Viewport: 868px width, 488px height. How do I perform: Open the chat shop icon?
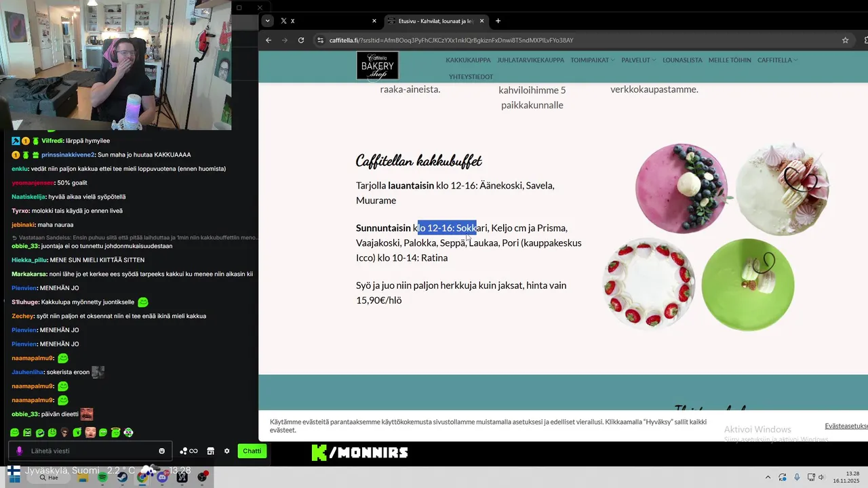coord(210,451)
